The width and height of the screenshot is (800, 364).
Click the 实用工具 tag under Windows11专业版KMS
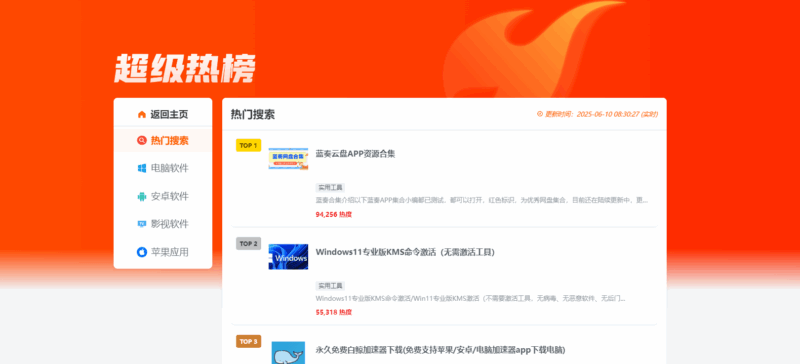pos(330,285)
